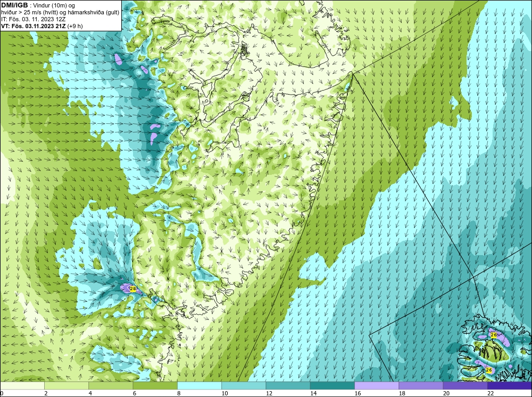This screenshot has height=397, width=532.
Task: Pick the 6–8 m/s olive green swatch
Action: pyautogui.click(x=155, y=385)
